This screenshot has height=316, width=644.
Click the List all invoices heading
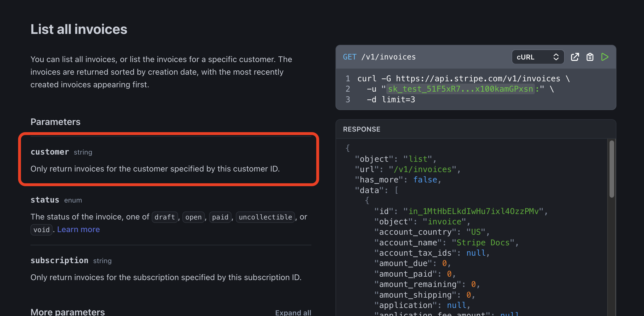pyautogui.click(x=79, y=29)
